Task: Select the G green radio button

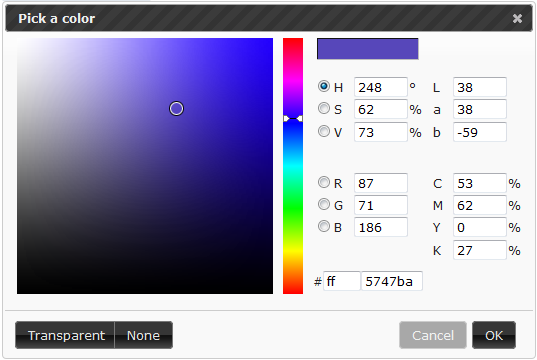Action: pyautogui.click(x=324, y=204)
